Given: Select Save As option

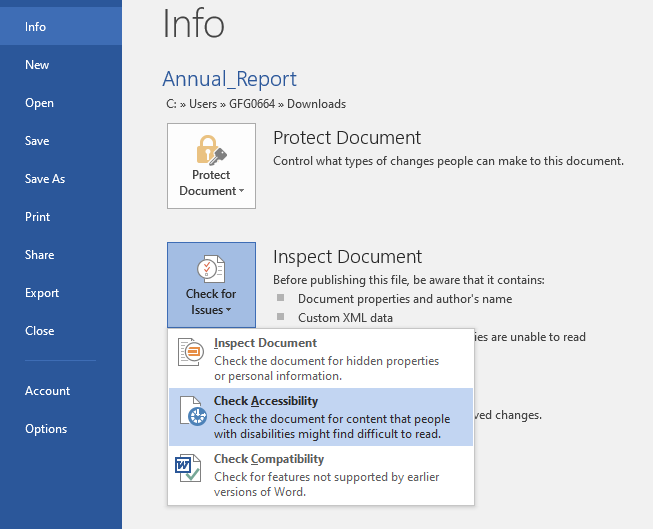Looking at the screenshot, I should click(61, 178).
